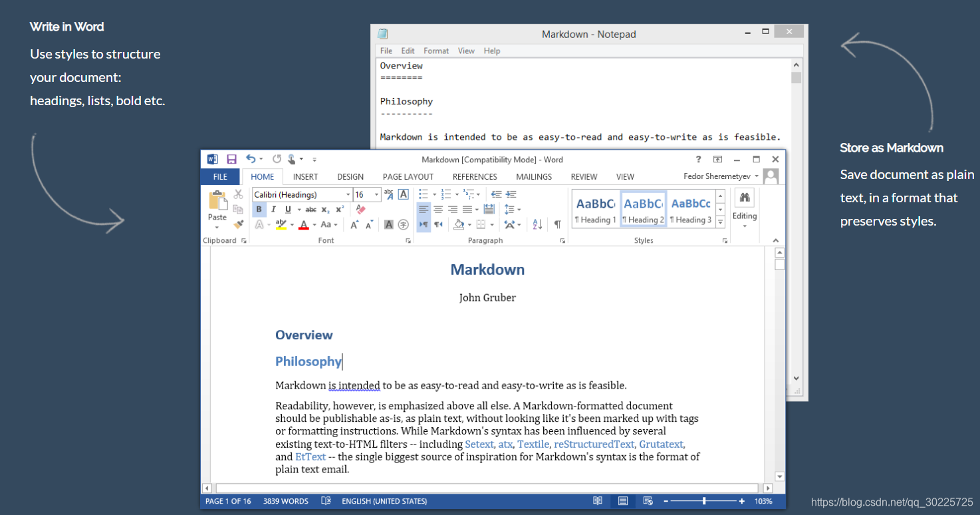Open the Paragraph dialog launcher

click(x=562, y=241)
